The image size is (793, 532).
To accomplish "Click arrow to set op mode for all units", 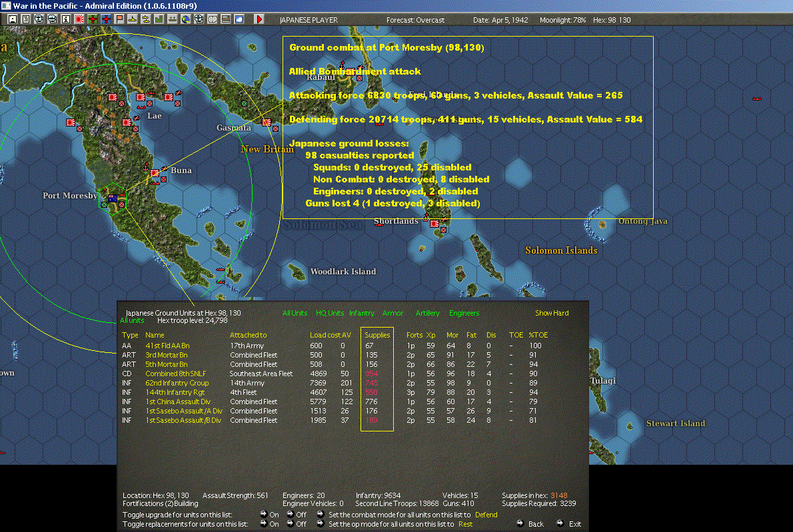I will click(321, 523).
